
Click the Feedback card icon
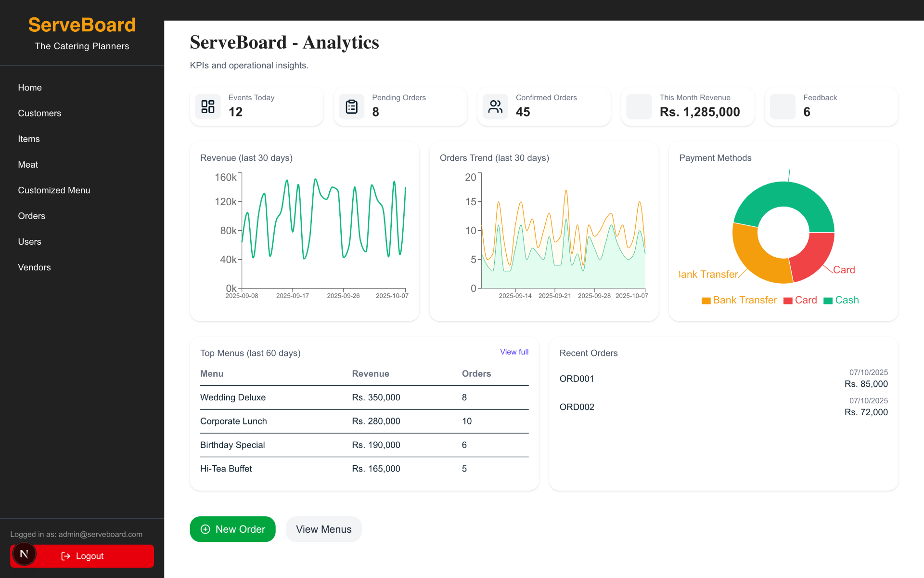[x=783, y=106]
